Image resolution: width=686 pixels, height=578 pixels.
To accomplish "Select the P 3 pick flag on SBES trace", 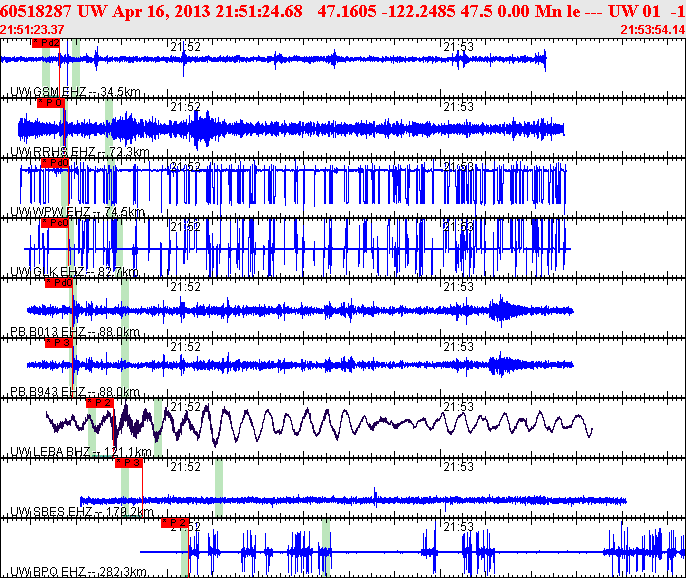I will (x=129, y=462).
